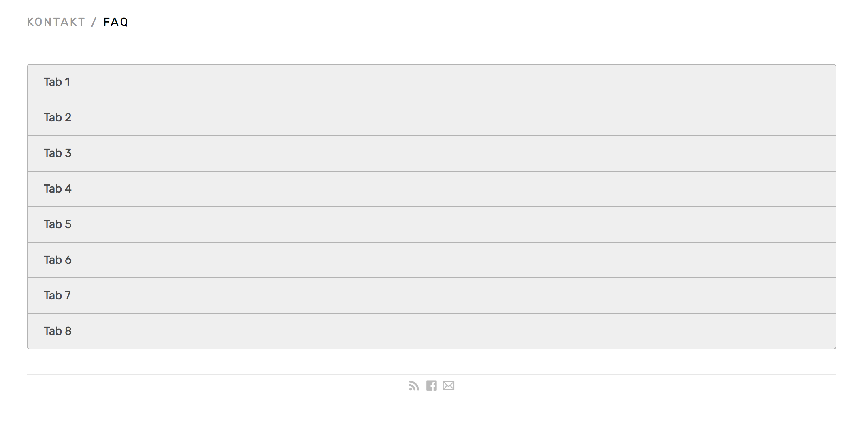The height and width of the screenshot is (432, 868).
Task: Open the Tab 3 accordion panel
Action: (x=432, y=153)
